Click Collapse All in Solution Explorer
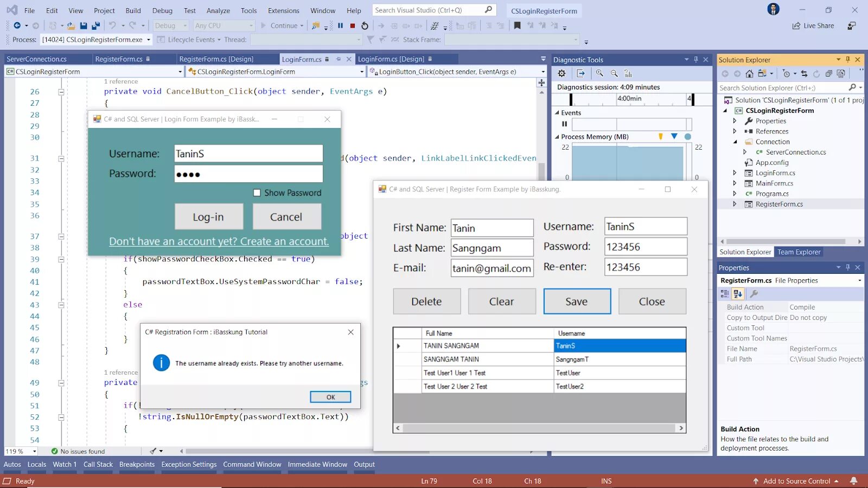868x488 pixels. point(828,74)
